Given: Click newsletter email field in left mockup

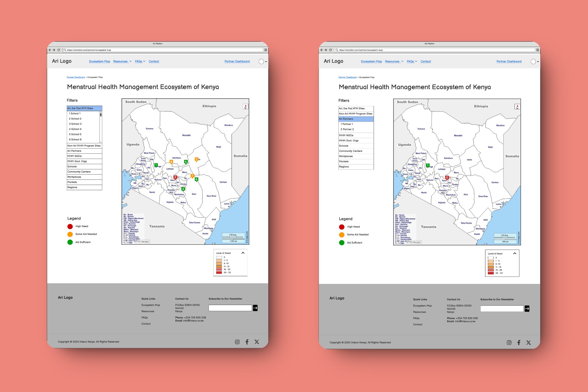Looking at the screenshot, I should (230, 308).
